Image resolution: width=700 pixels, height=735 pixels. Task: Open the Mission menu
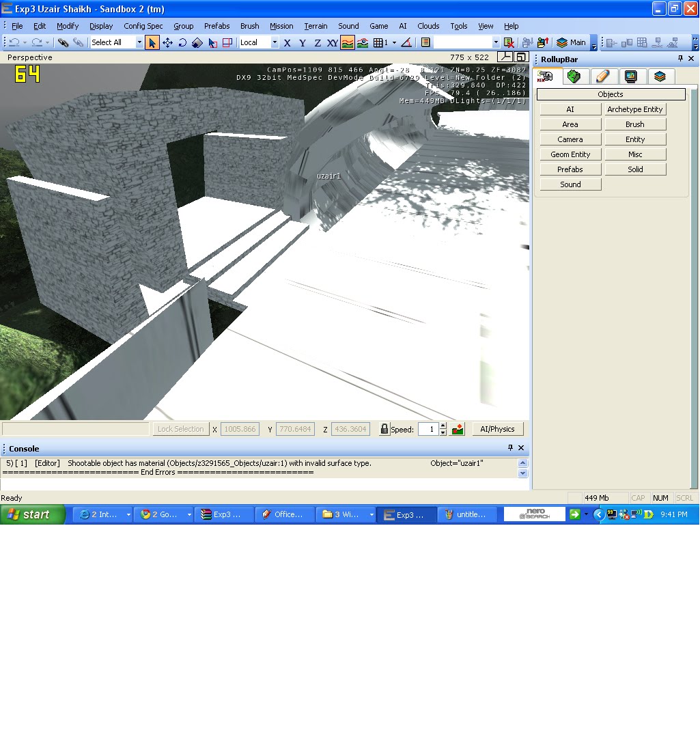point(281,26)
